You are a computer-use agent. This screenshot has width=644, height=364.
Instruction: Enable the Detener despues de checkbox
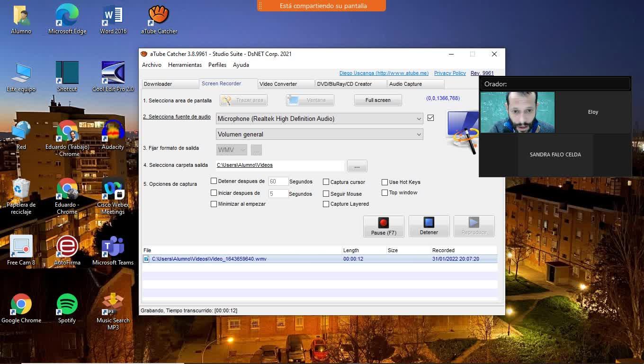pyautogui.click(x=214, y=181)
